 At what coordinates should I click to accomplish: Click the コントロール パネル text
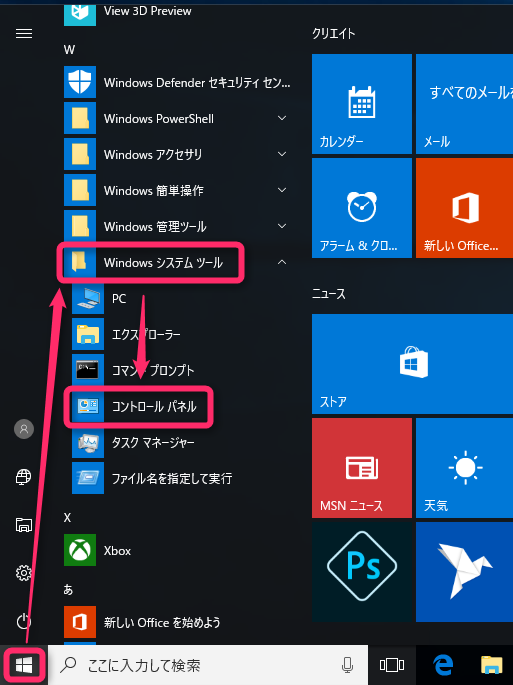(x=154, y=407)
